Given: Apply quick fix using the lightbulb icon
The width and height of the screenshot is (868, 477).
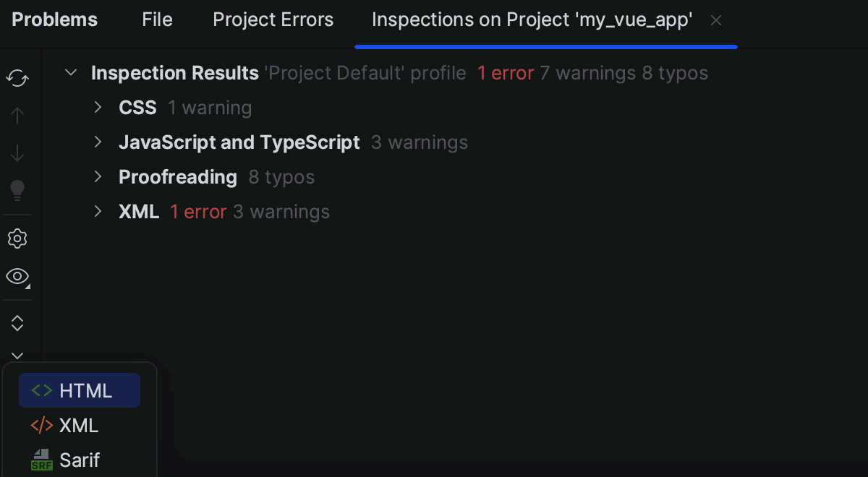Looking at the screenshot, I should coord(17,191).
